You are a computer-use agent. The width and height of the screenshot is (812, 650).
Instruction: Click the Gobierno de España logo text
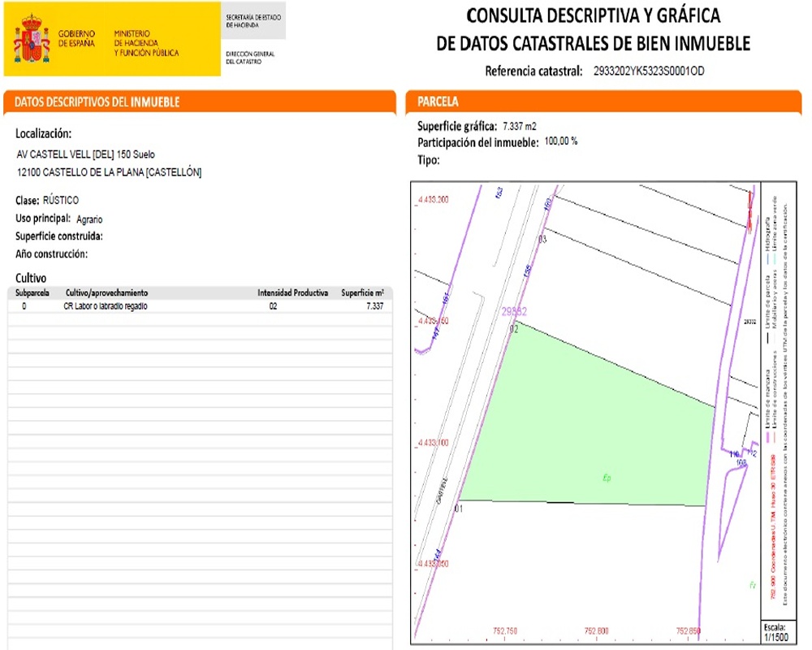tap(77, 38)
